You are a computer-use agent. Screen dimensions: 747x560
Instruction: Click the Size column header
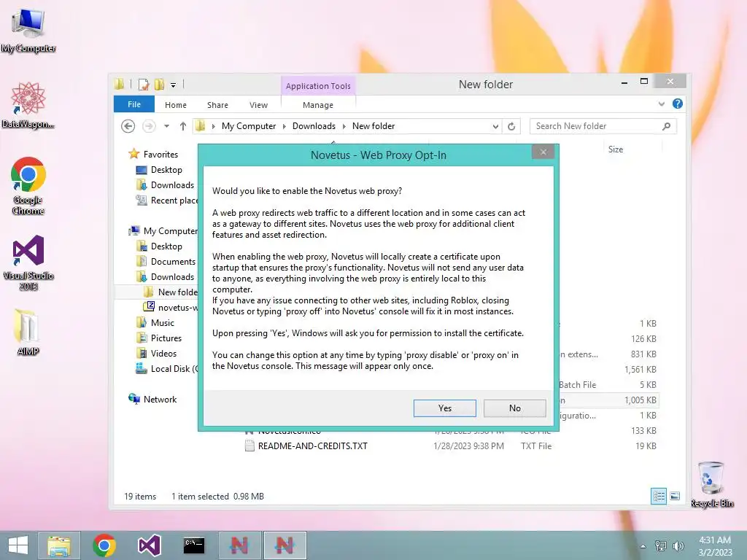click(x=616, y=149)
